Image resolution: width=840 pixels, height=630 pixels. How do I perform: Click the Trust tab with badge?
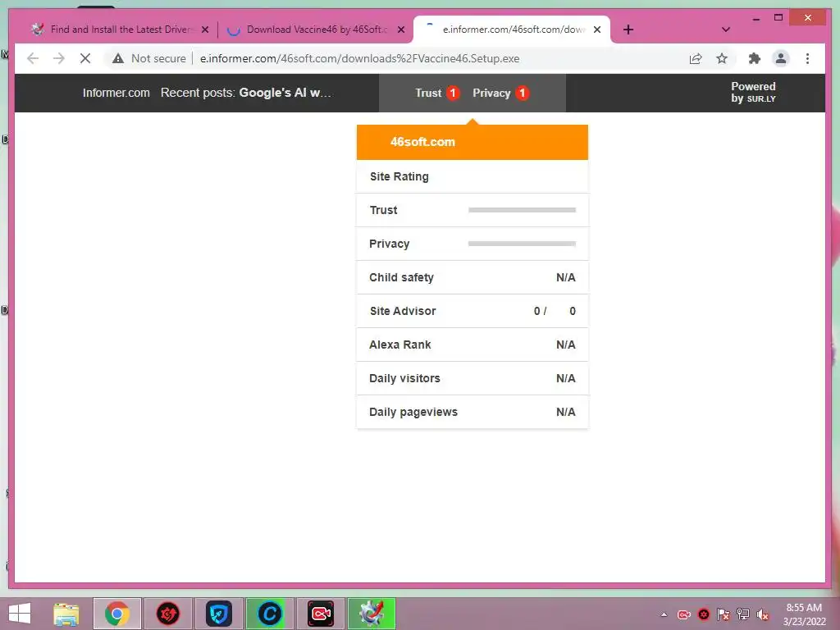(438, 93)
